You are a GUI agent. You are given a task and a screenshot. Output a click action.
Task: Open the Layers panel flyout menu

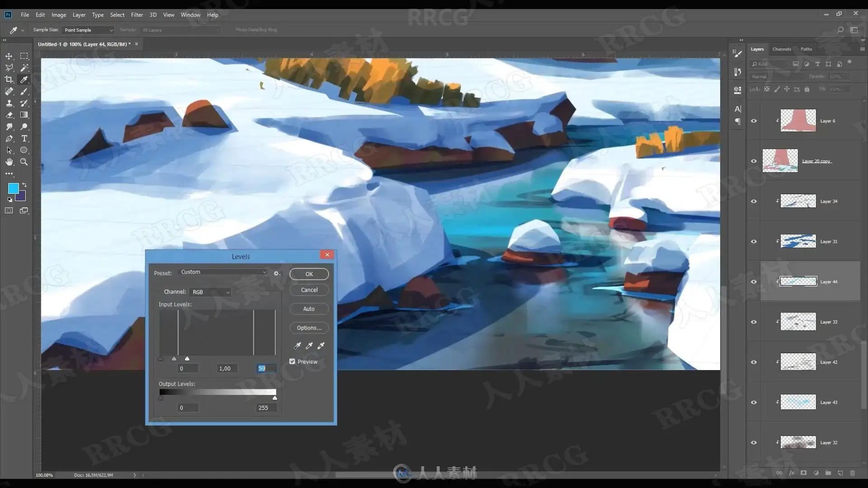coord(862,49)
